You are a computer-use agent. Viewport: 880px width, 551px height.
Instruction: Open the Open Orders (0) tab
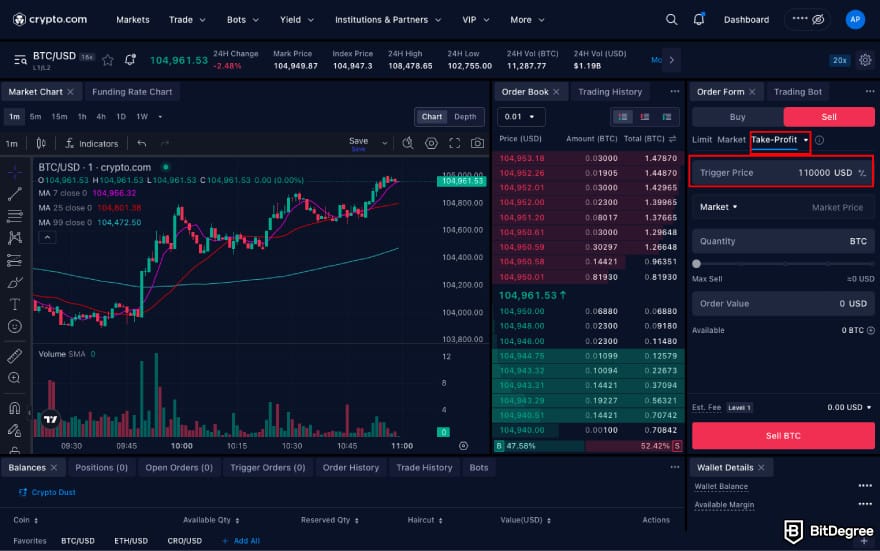[179, 467]
